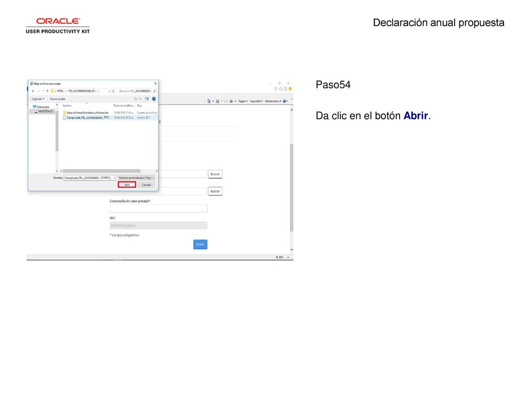Image resolution: width=532 pixels, height=399 pixels.
Task: Sort by Tipo column header
Action: point(139,105)
